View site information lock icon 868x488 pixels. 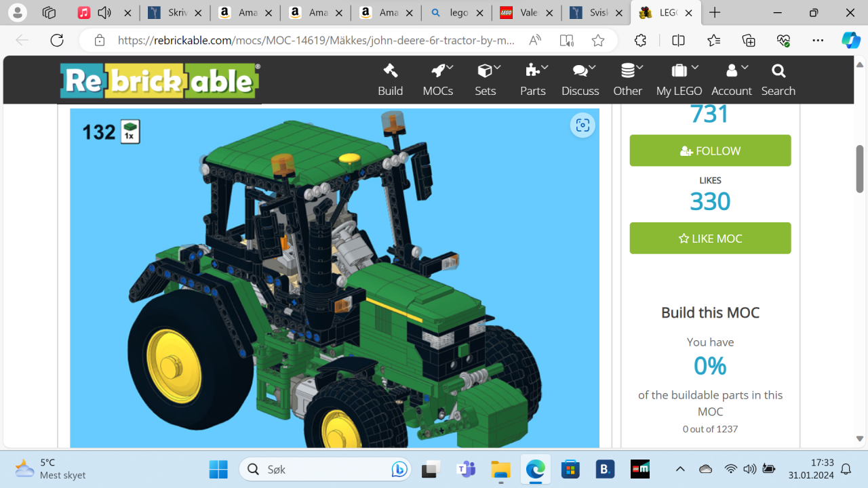click(x=100, y=41)
